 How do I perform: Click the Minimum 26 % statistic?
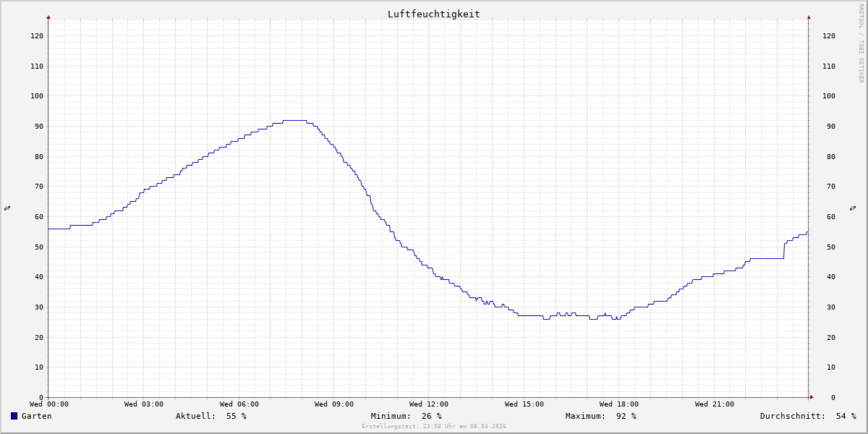(406, 416)
